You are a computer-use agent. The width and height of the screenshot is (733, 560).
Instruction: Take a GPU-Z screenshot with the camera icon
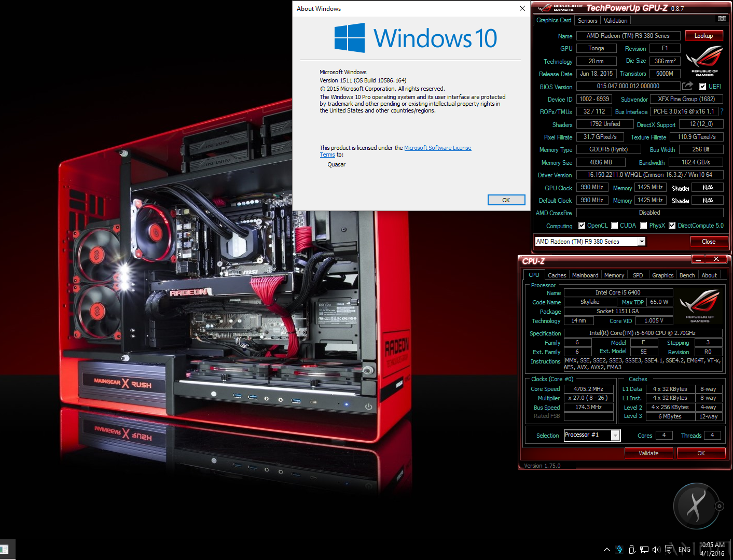pos(722,19)
